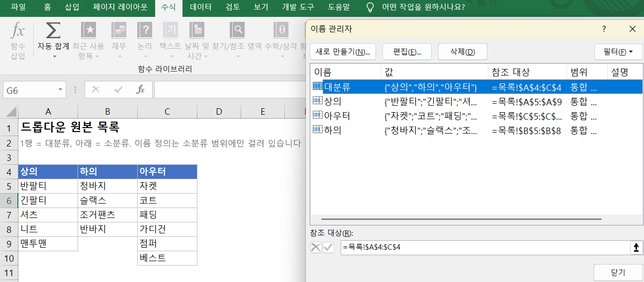Click the 참조 대상 column header
Image resolution: width=644 pixels, height=282 pixels.
pyautogui.click(x=528, y=72)
